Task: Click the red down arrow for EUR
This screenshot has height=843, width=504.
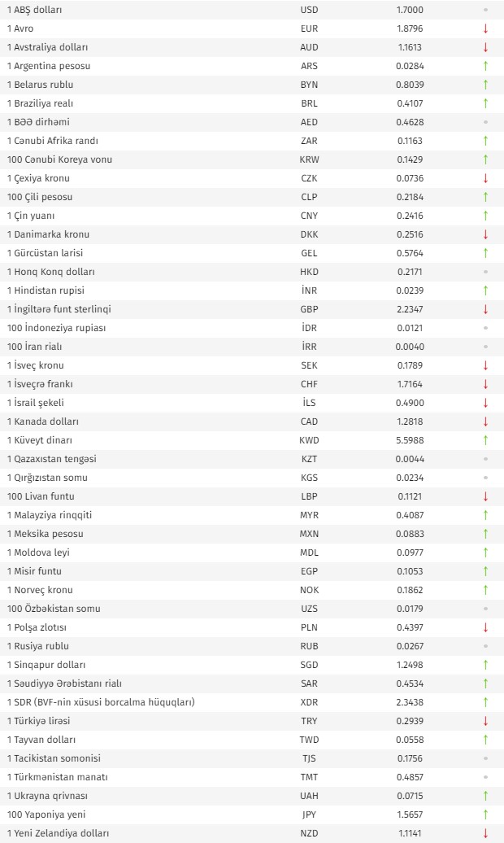Action: pyautogui.click(x=486, y=28)
